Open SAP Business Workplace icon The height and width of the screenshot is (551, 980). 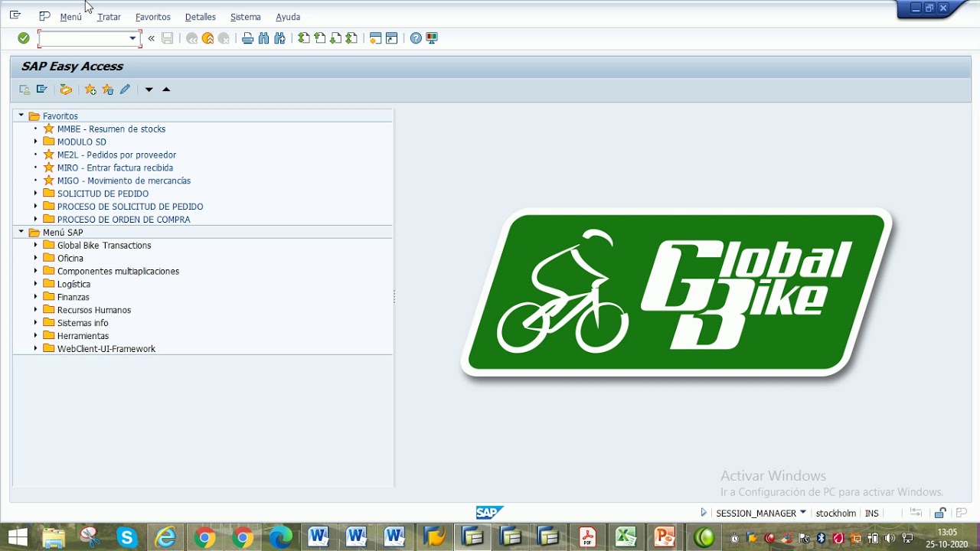tap(66, 90)
